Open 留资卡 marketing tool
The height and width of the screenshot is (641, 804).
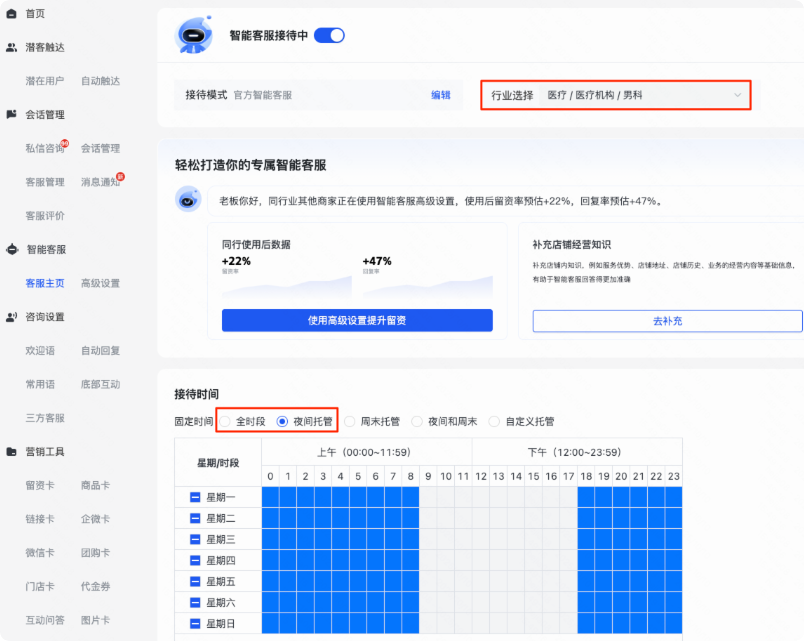40,485
